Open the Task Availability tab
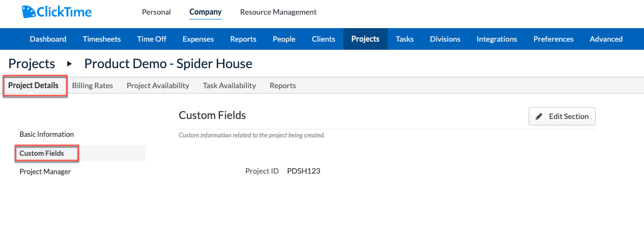The image size is (644, 225). coord(229,85)
